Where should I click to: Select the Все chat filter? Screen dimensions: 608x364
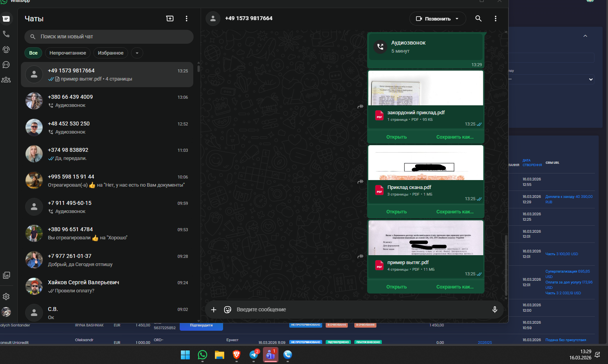tap(33, 53)
